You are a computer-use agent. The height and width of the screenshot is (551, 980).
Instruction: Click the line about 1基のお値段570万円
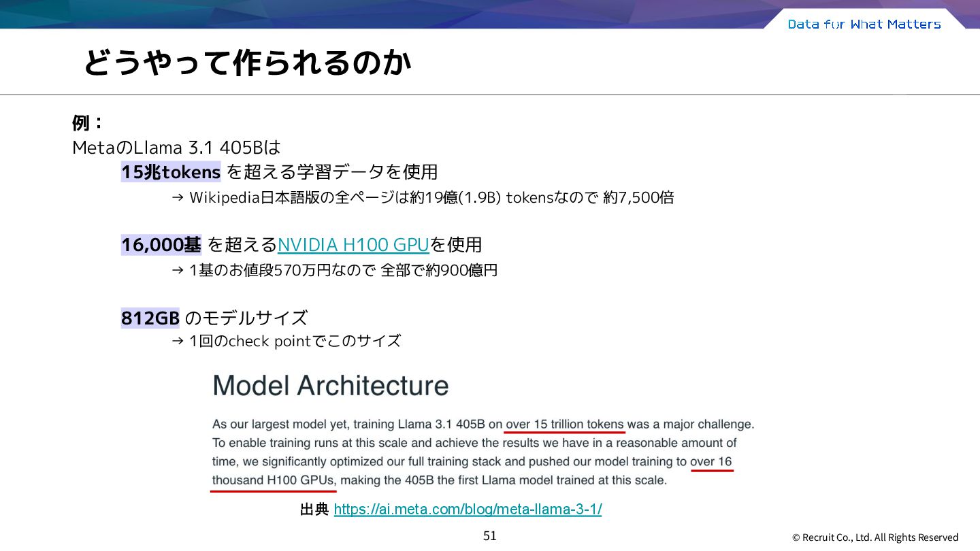(x=334, y=270)
